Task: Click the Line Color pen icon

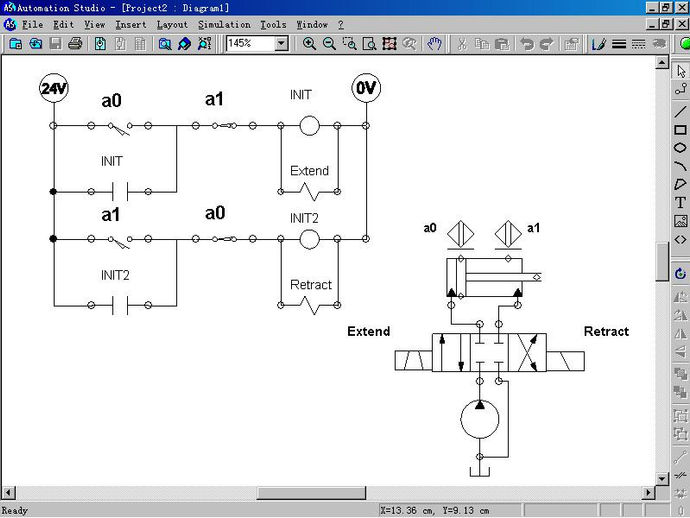Action: pyautogui.click(x=598, y=44)
